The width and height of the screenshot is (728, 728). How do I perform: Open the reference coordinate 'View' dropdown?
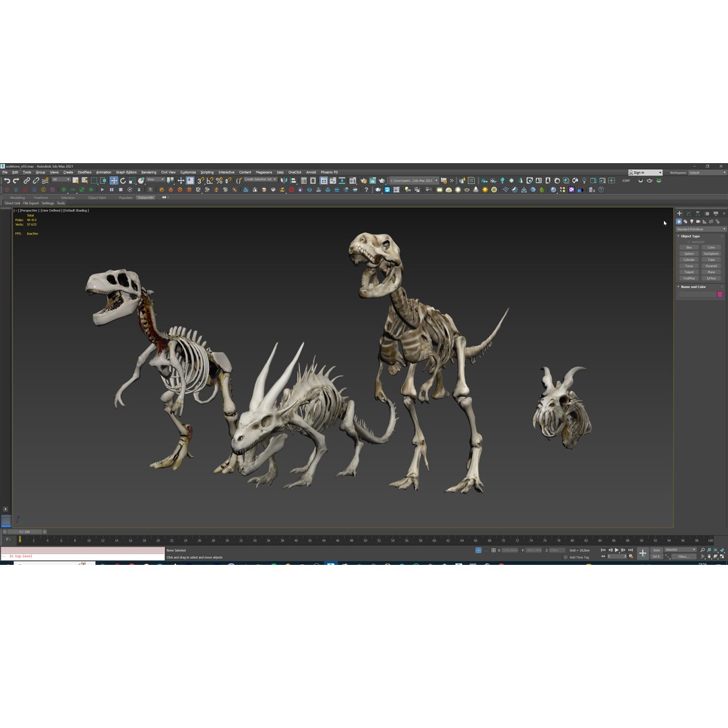pyautogui.click(x=156, y=179)
